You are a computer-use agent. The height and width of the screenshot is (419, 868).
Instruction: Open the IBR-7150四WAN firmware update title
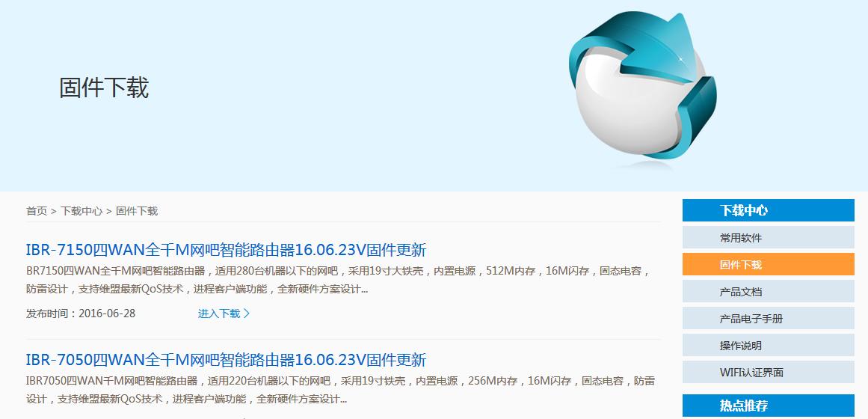pyautogui.click(x=226, y=250)
